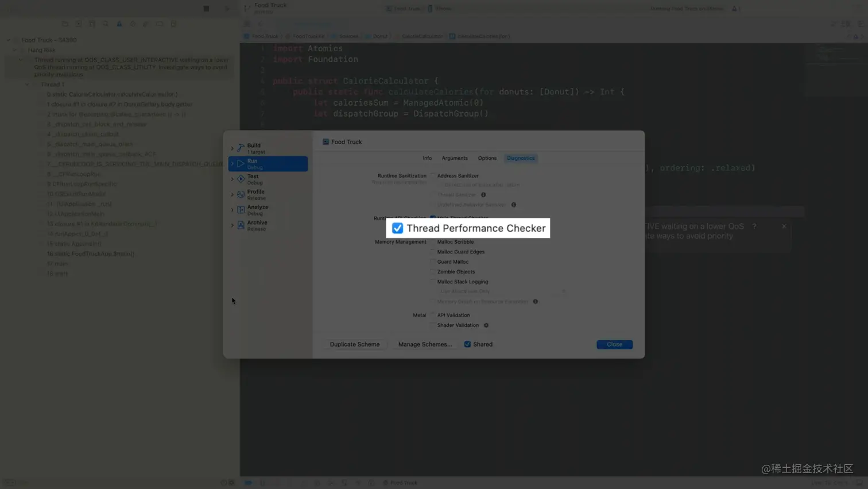This screenshot has height=489, width=868.
Task: Toggle the Shared scheme checkbox
Action: point(467,344)
